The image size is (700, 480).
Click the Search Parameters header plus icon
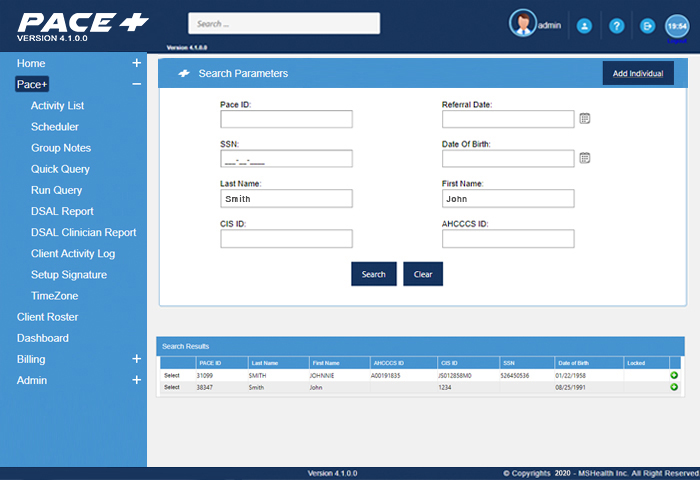[x=184, y=73]
